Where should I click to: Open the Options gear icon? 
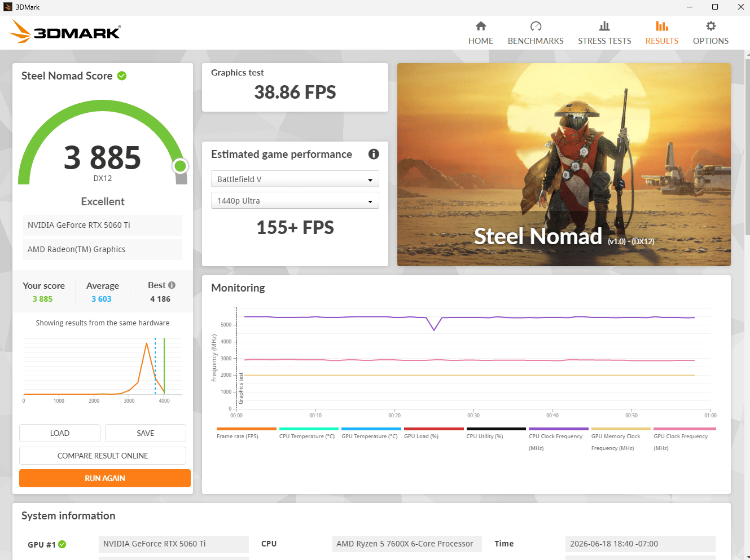711,26
